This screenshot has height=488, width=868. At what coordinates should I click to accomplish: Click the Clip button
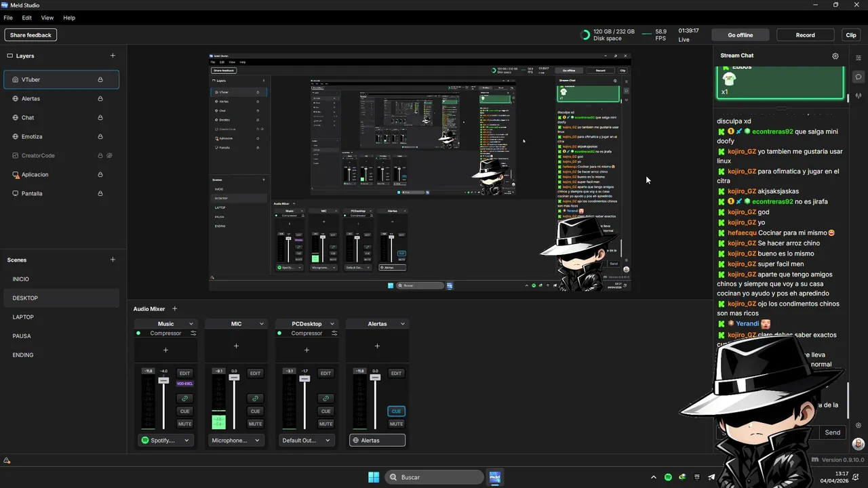point(851,35)
